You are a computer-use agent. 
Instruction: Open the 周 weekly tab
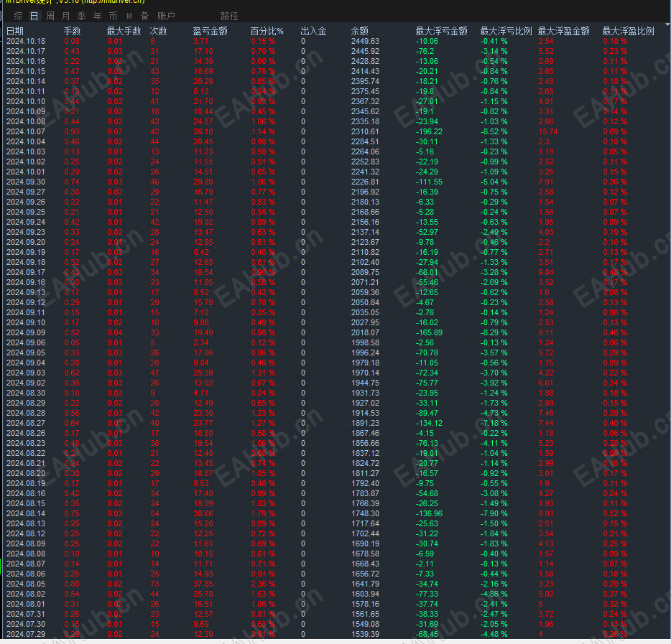(50, 17)
